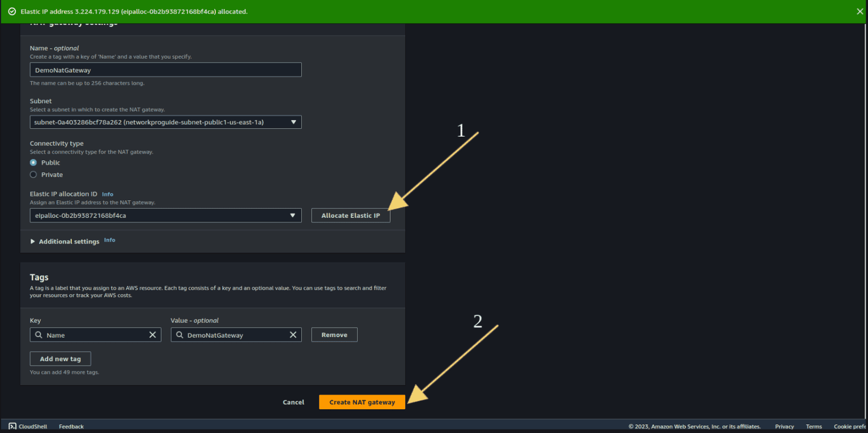
Task: Click the Tags section heading
Action: point(39,277)
